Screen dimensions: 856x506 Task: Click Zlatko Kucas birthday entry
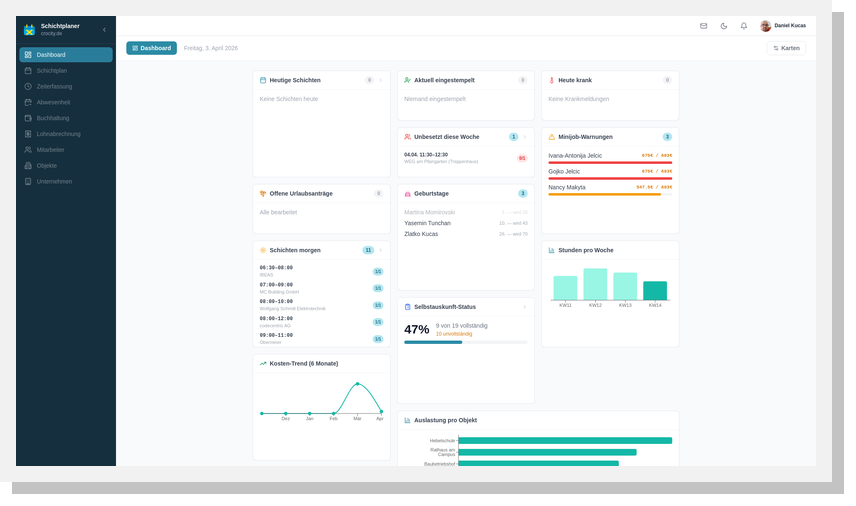(466, 234)
